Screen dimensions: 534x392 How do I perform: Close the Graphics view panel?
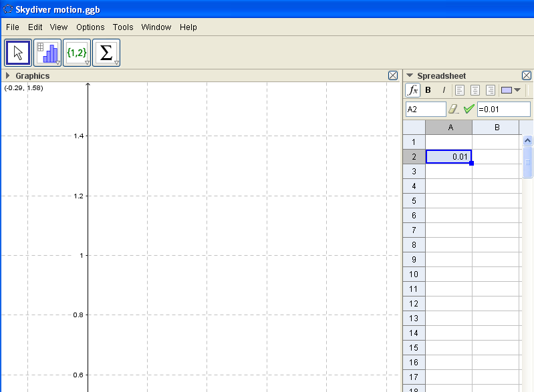tap(393, 75)
